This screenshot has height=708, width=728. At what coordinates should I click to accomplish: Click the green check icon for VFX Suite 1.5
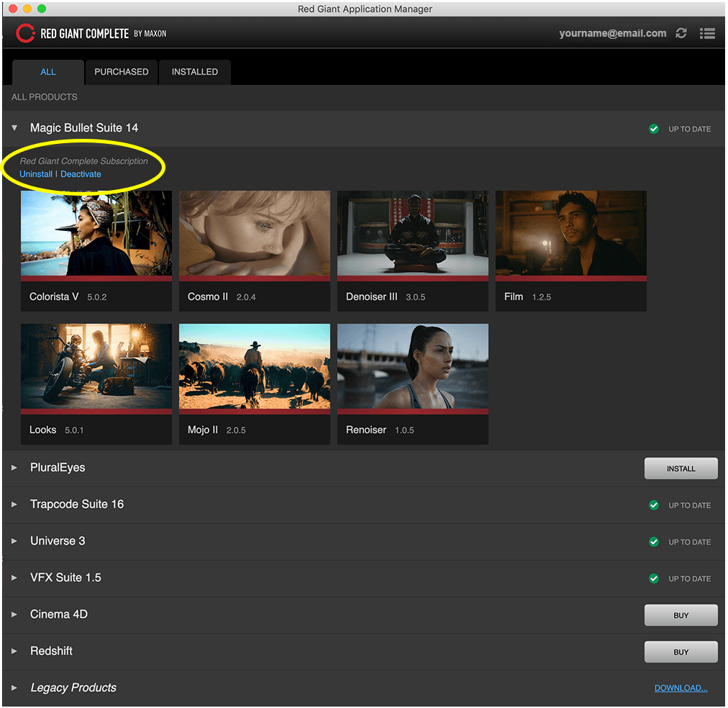tap(654, 578)
